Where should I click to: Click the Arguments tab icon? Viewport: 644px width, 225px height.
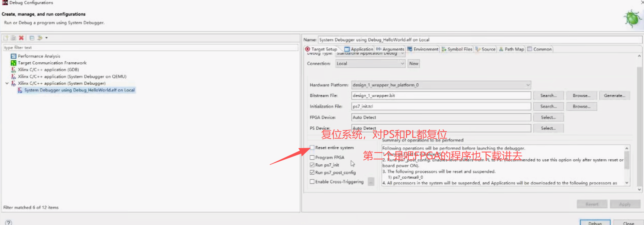(x=378, y=49)
